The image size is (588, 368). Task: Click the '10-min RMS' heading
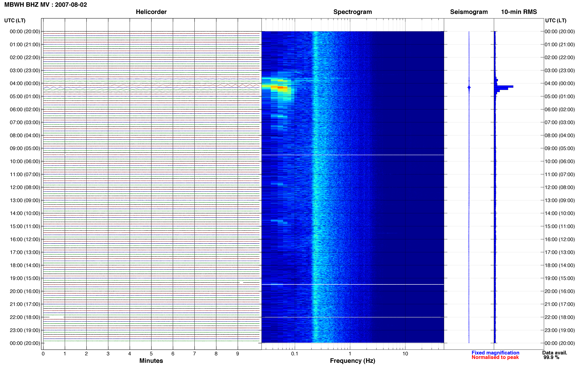pos(519,12)
